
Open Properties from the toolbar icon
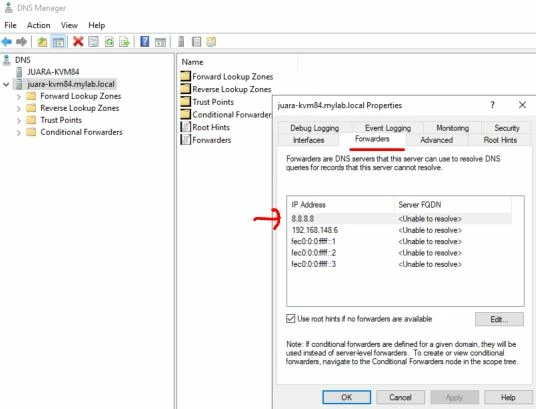93,42
